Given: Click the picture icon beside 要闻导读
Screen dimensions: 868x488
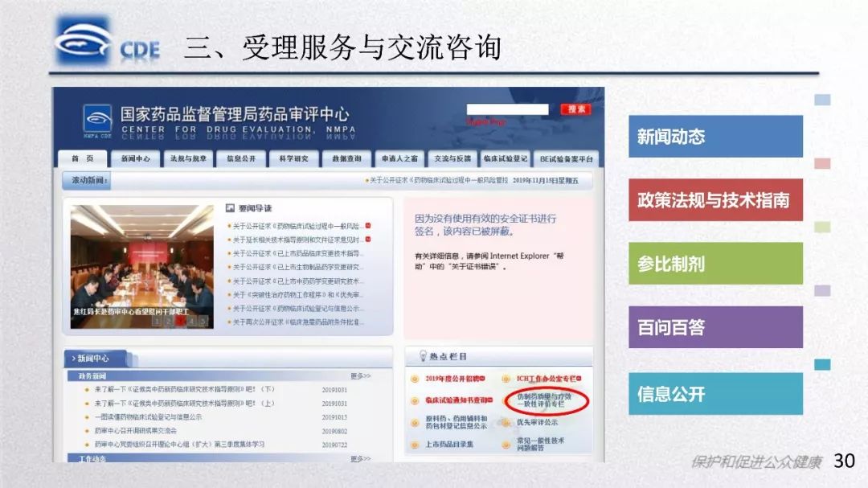Looking at the screenshot, I should [x=231, y=207].
